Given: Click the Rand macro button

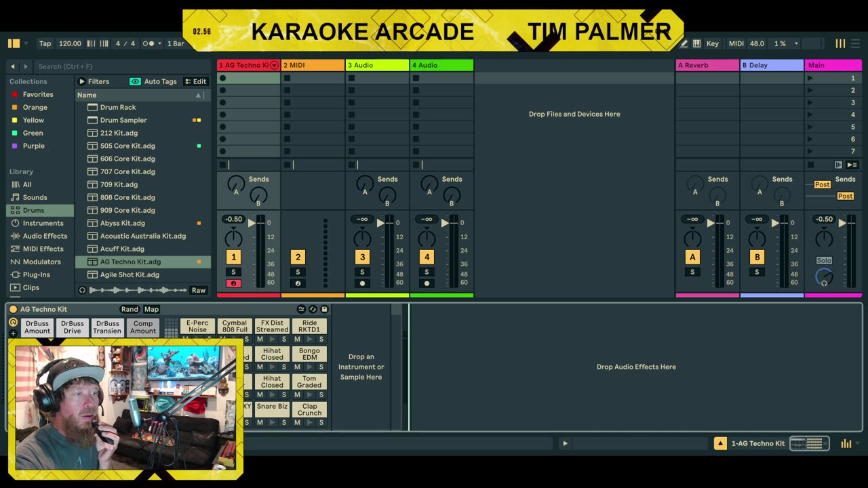Looking at the screenshot, I should (x=129, y=309).
